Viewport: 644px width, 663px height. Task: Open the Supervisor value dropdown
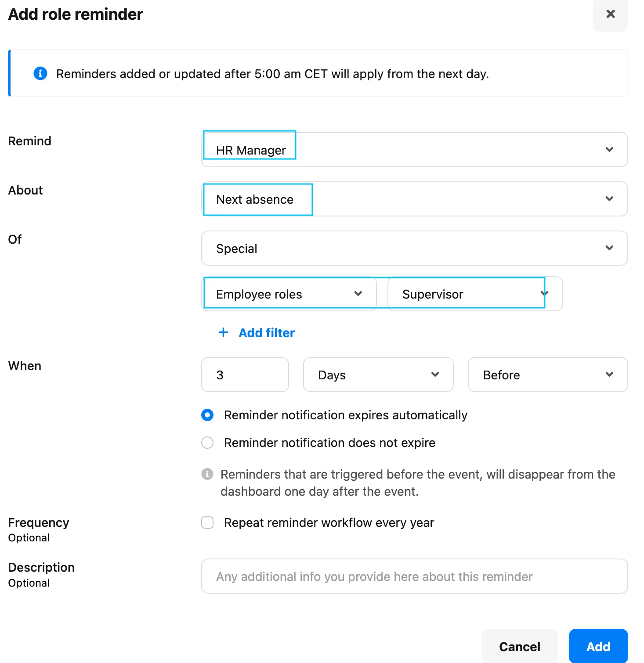pos(475,294)
